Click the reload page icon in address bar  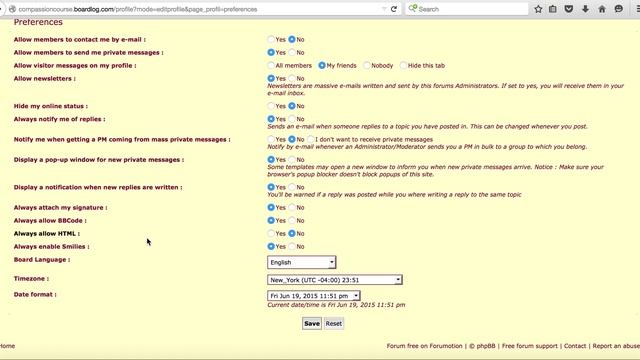[394, 9]
